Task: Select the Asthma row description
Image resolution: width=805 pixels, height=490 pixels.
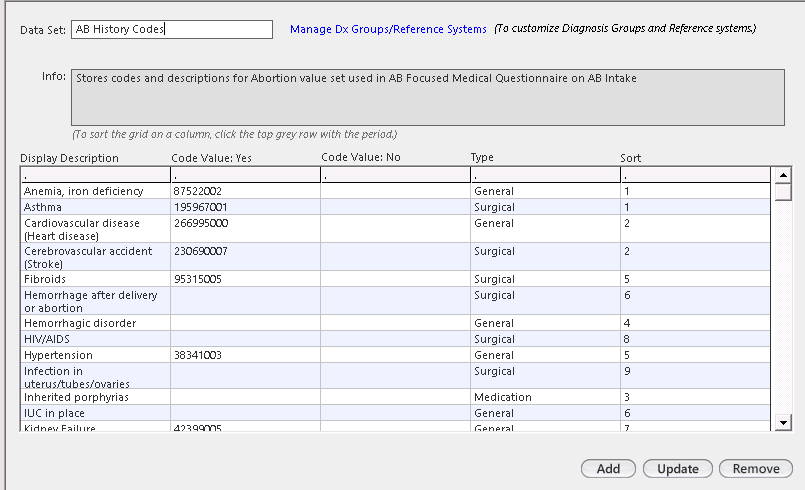Action: pyautogui.click(x=95, y=207)
